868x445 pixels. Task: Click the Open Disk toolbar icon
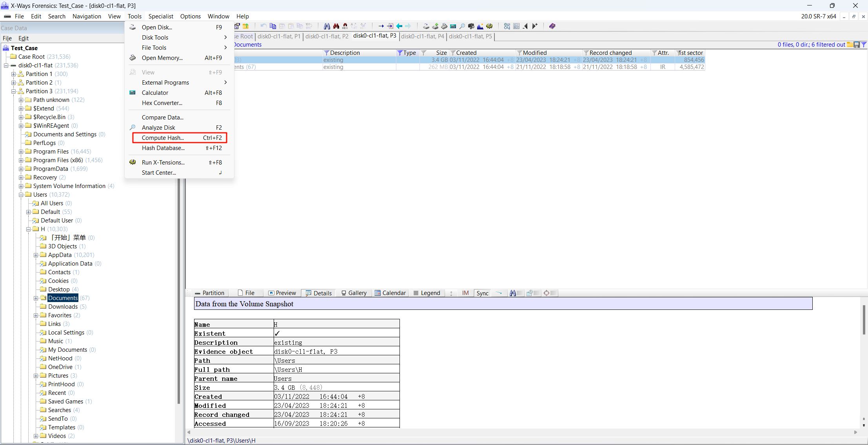click(x=426, y=26)
